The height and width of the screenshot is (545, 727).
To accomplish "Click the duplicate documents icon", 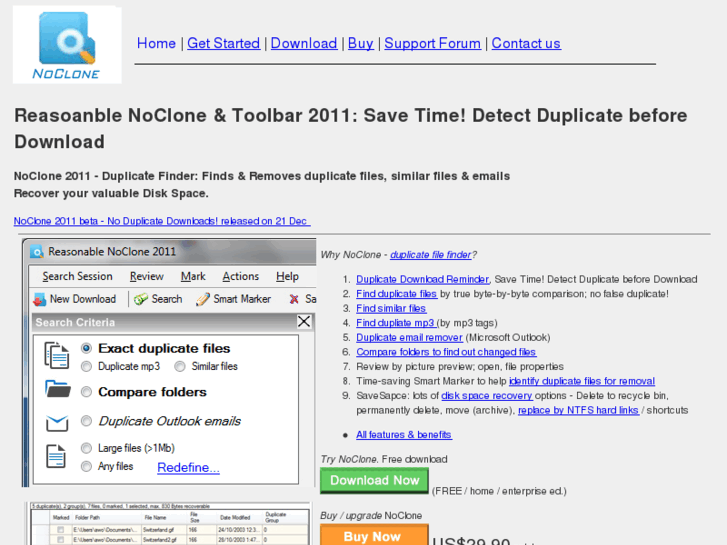I will (x=57, y=355).
